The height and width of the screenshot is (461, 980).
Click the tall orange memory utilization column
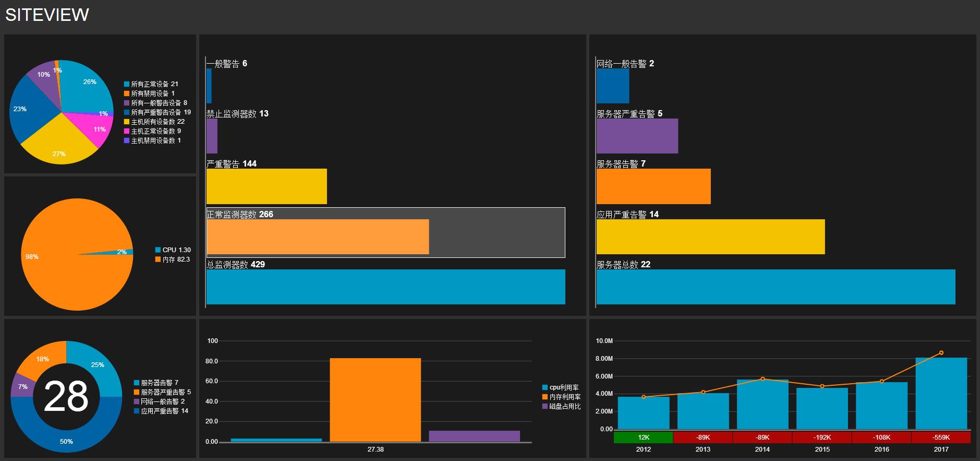pyautogui.click(x=375, y=399)
